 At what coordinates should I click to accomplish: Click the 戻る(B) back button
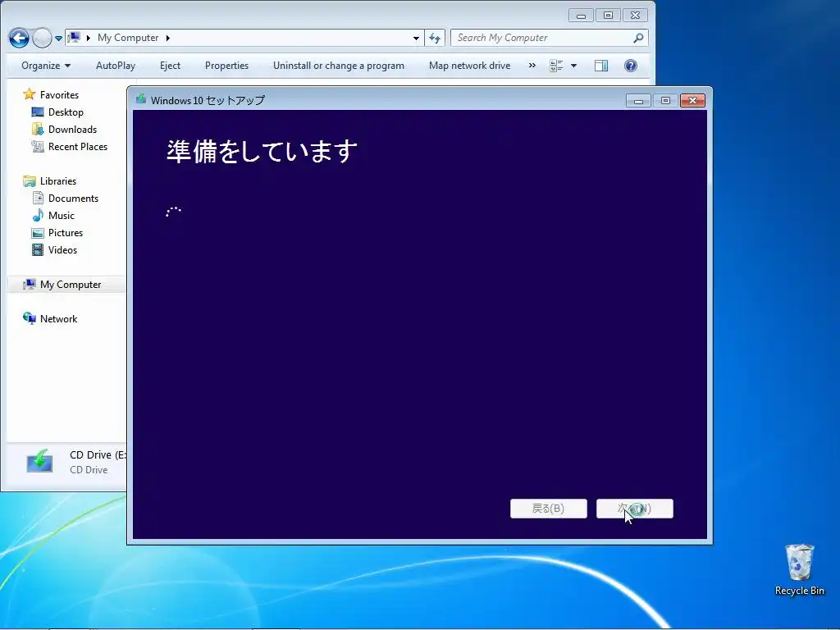click(549, 509)
